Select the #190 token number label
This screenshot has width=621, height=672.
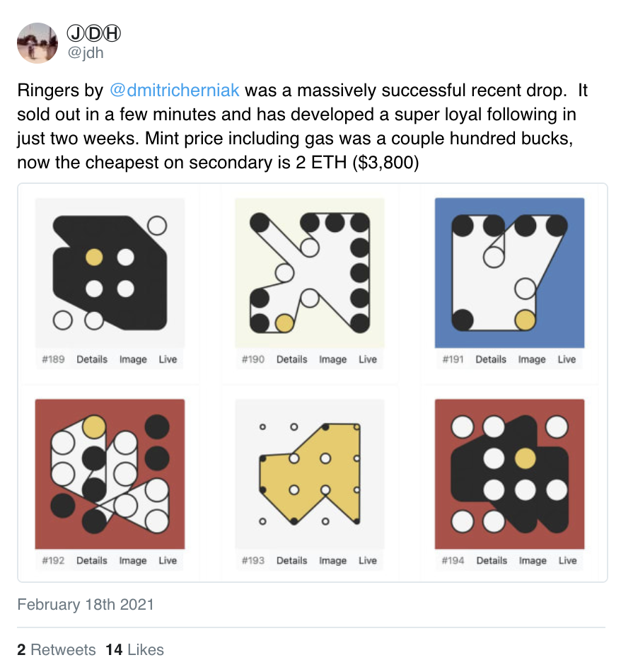click(253, 359)
